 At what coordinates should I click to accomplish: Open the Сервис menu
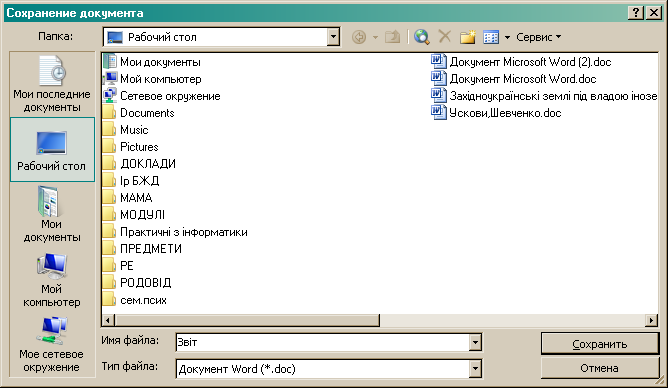pyautogui.click(x=538, y=37)
